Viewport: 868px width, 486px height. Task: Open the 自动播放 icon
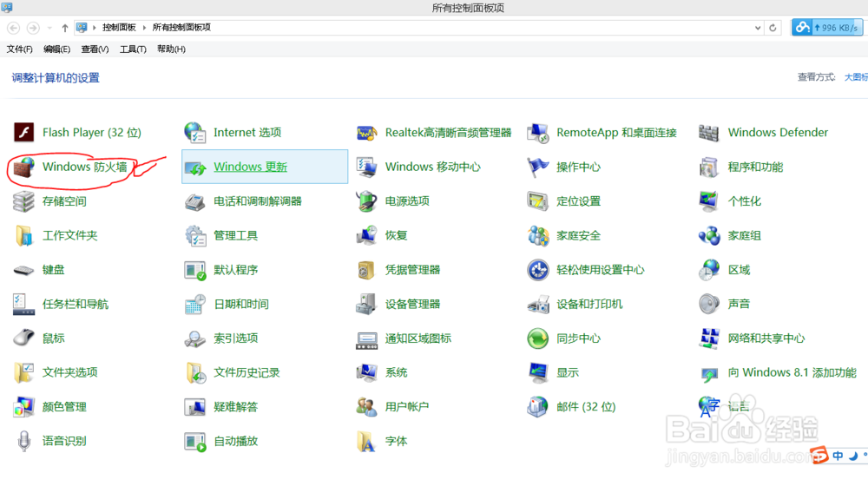point(194,441)
